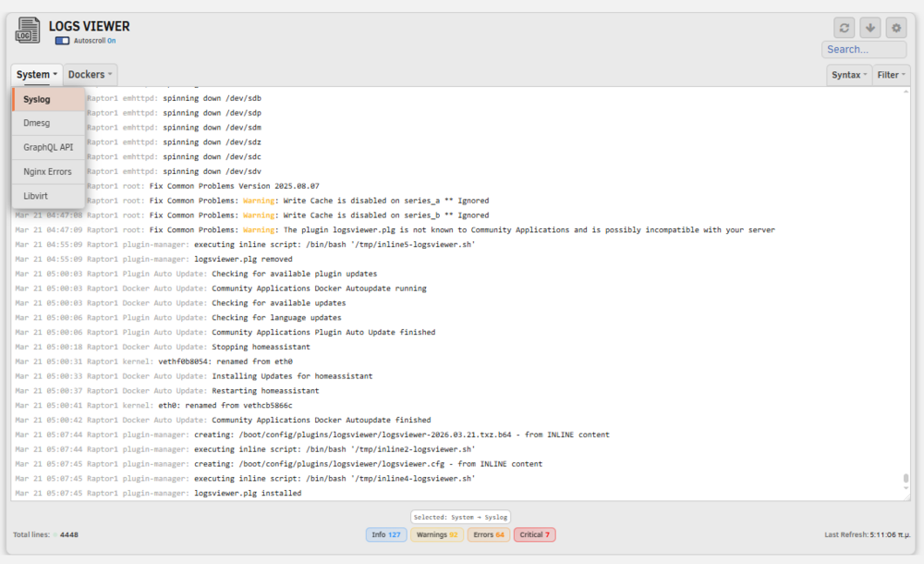Expand the Syntax dropdown
This screenshot has height=564, width=924.
[x=848, y=75]
